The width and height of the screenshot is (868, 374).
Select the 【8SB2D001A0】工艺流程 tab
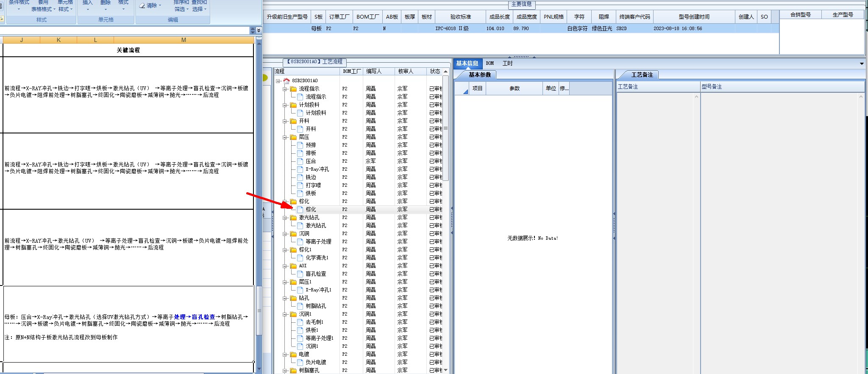coord(314,62)
